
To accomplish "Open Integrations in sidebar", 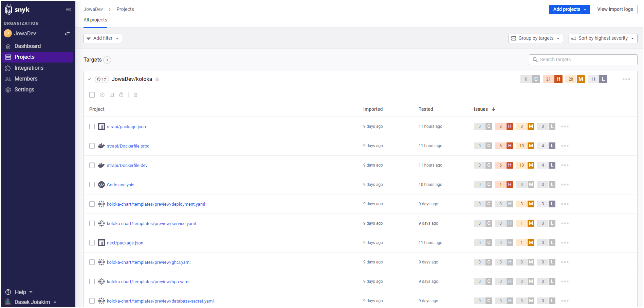I will click(38, 68).
